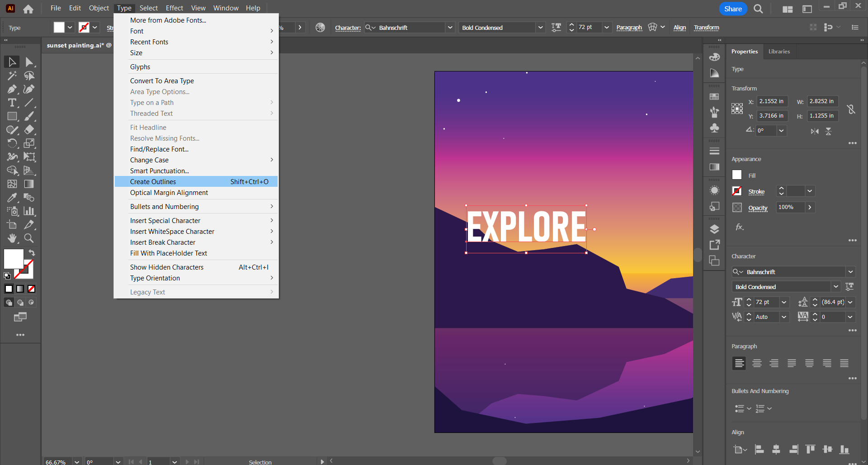Image resolution: width=868 pixels, height=465 pixels.
Task: Open the Layers panel from the right sidebar
Action: pos(714,228)
